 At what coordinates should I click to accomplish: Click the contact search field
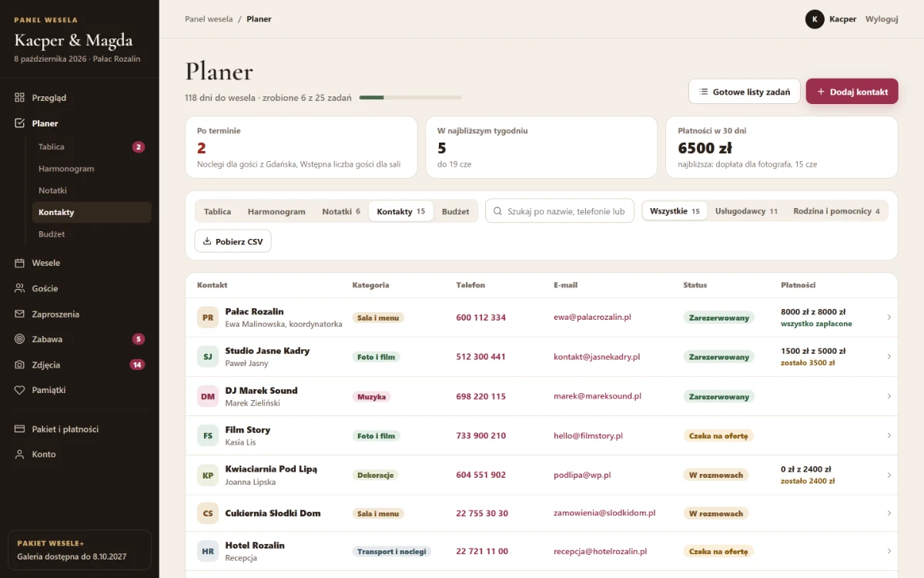(x=560, y=211)
